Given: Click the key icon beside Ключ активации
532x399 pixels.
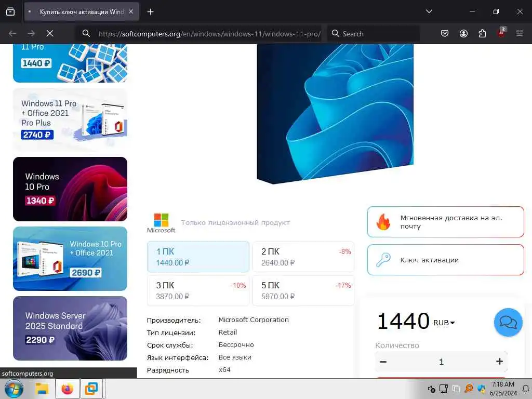Looking at the screenshot, I should (383, 260).
